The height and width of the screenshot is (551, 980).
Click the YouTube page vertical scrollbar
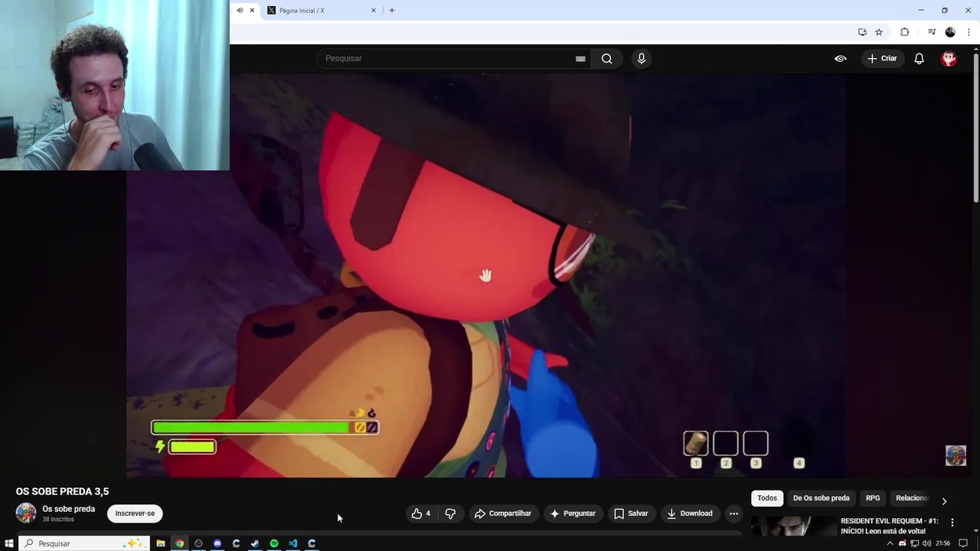(975, 127)
